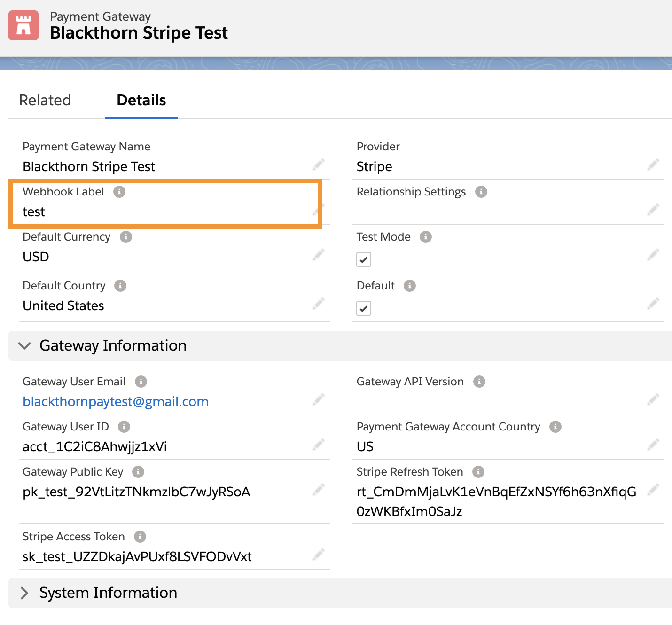The height and width of the screenshot is (625, 672).
Task: Show Default field info icon
Action: pos(410,286)
